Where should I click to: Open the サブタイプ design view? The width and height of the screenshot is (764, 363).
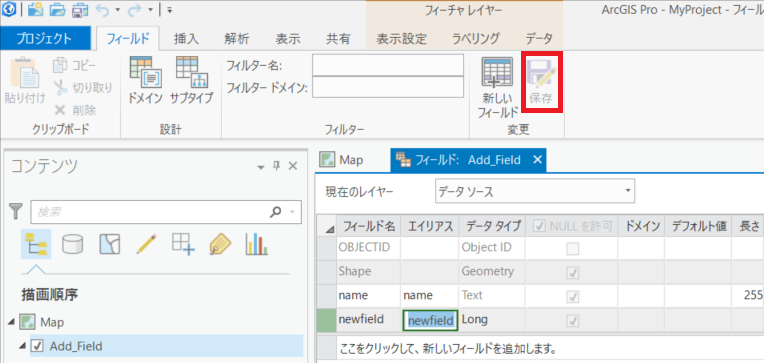[191, 80]
